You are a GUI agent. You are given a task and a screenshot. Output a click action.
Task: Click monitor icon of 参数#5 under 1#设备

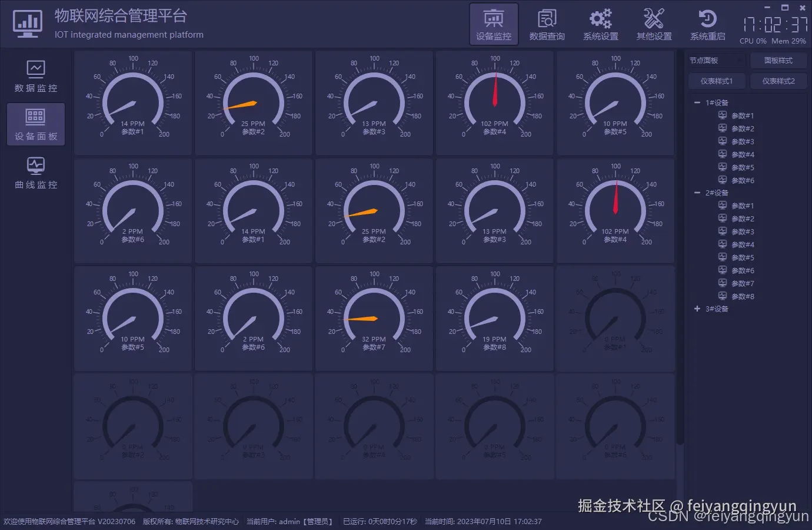723,167
